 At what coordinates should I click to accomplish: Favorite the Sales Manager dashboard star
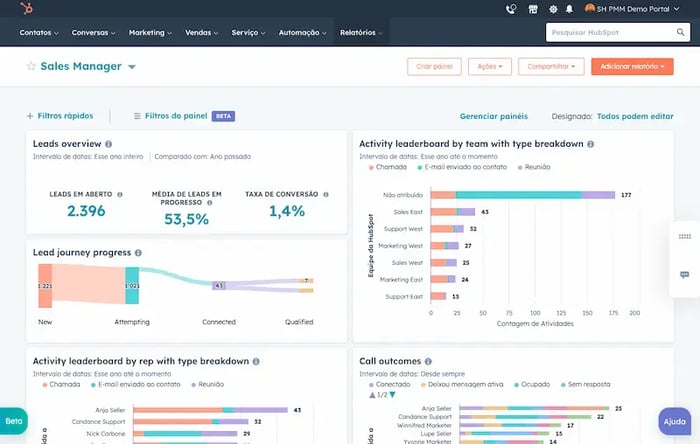pyautogui.click(x=31, y=66)
